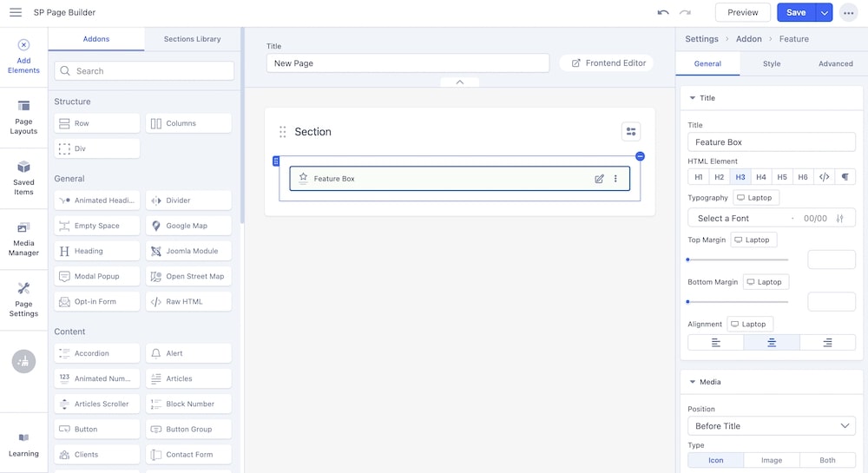Switch to the Style settings tab
This screenshot has width=868, height=473.
[x=772, y=63]
